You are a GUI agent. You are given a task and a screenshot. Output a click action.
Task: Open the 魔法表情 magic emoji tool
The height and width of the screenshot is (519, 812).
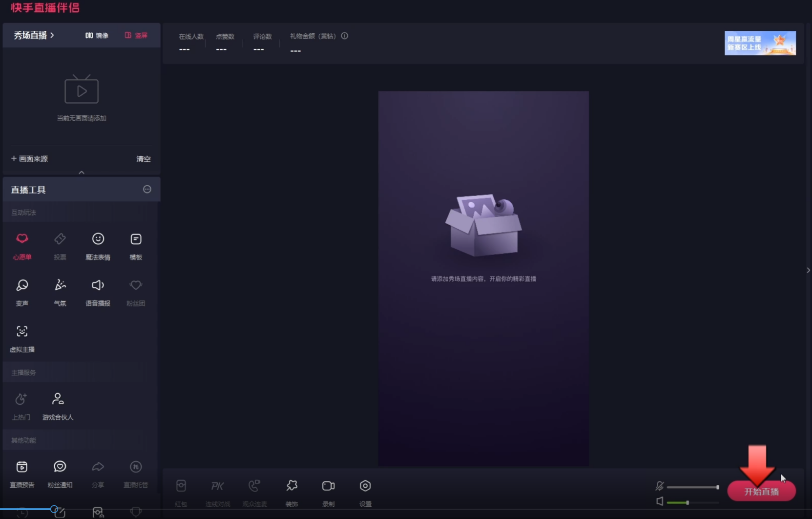tap(98, 246)
